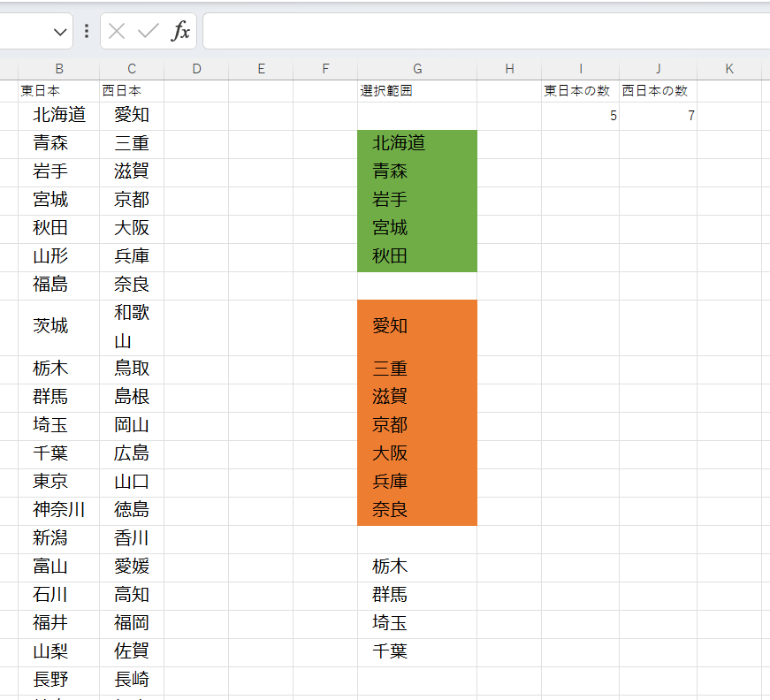The width and height of the screenshot is (770, 700).
Task: Click the Insert Function fx icon
Action: tap(180, 32)
